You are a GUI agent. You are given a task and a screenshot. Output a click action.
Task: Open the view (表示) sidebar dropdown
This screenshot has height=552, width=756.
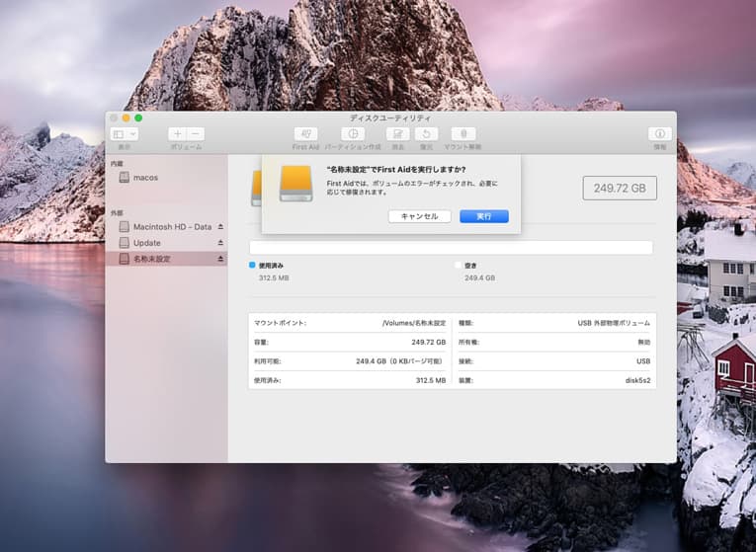click(125, 134)
